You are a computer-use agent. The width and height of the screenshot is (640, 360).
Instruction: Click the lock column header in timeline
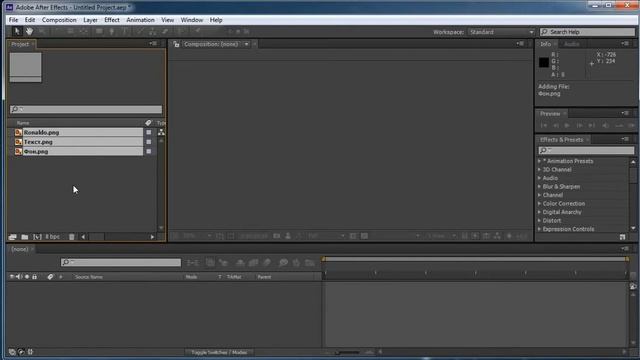35,277
